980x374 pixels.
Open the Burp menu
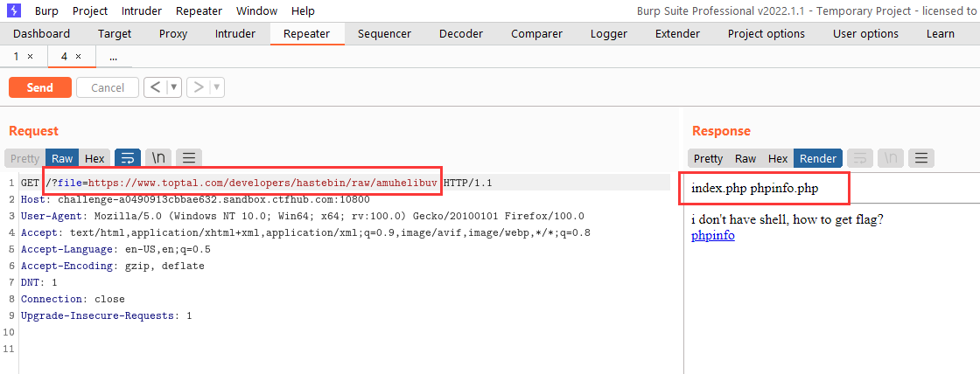coord(47,10)
